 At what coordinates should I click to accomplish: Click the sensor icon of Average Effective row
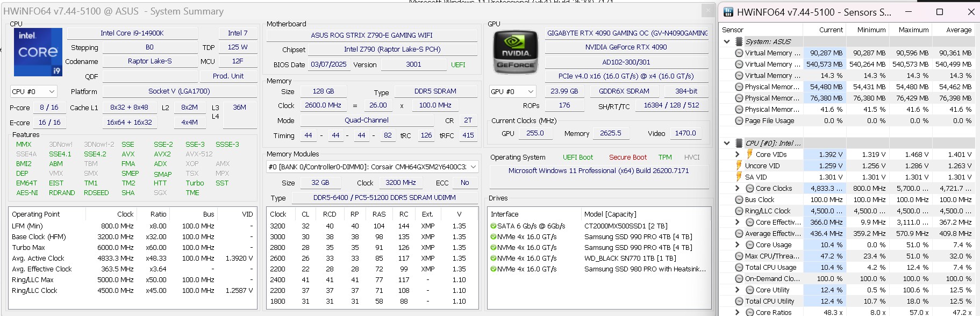(739, 233)
